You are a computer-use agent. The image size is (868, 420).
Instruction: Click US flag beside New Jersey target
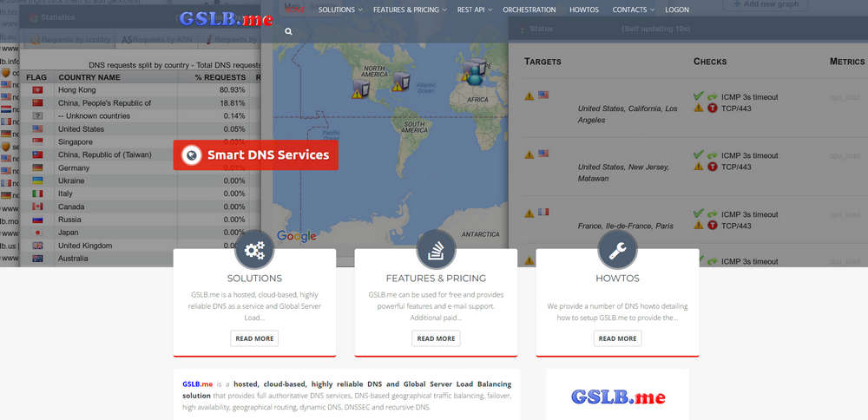click(543, 154)
